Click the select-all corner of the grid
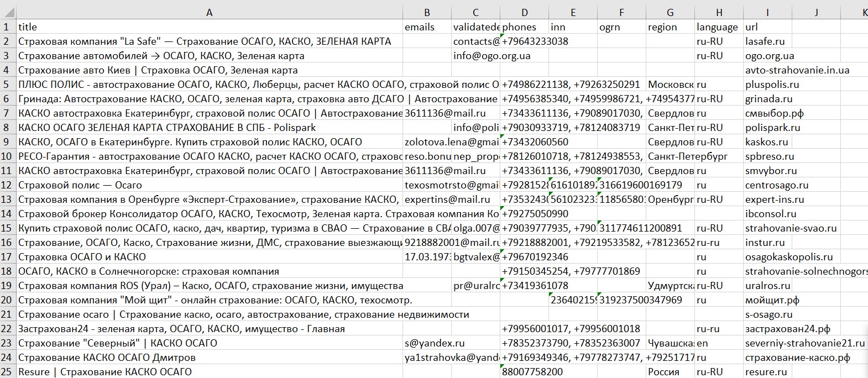The width and height of the screenshot is (868, 378). [x=7, y=12]
